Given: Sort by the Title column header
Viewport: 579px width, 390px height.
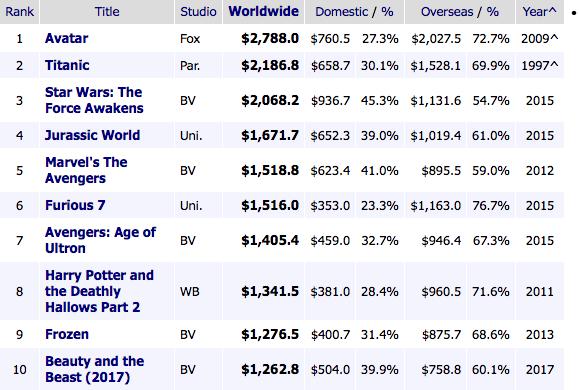Looking at the screenshot, I should click(107, 11).
